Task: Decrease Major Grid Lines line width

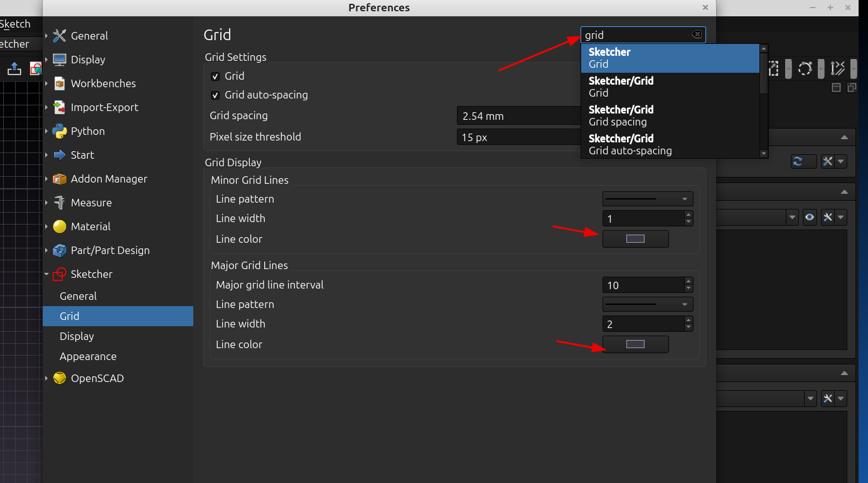Action: coord(689,327)
